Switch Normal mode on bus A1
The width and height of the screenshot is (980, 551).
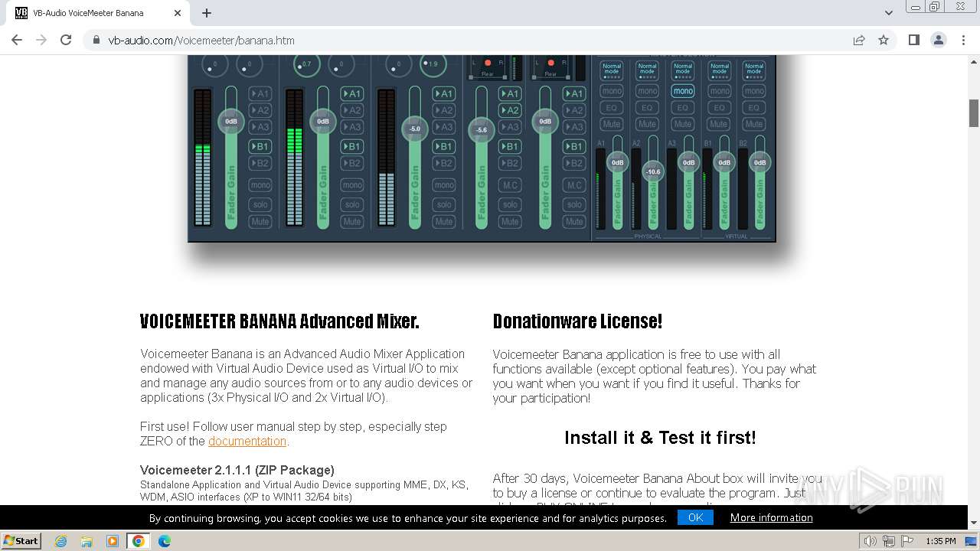[612, 70]
